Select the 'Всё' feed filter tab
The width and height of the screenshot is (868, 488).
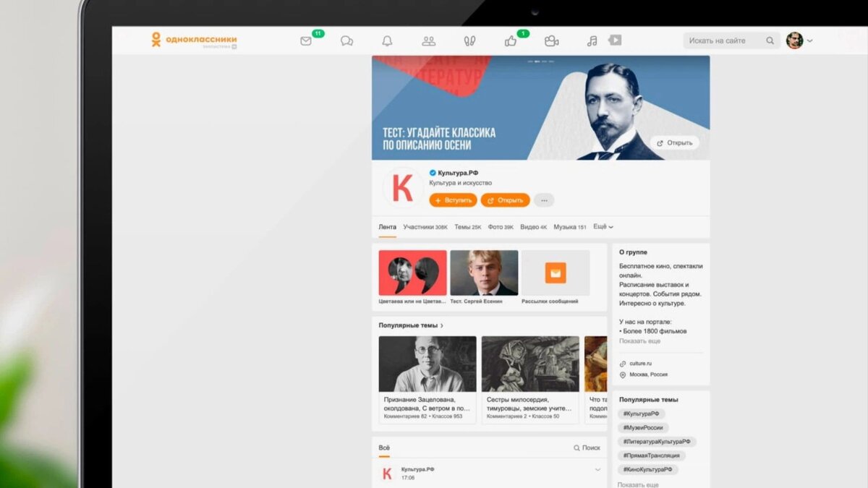[x=384, y=448]
